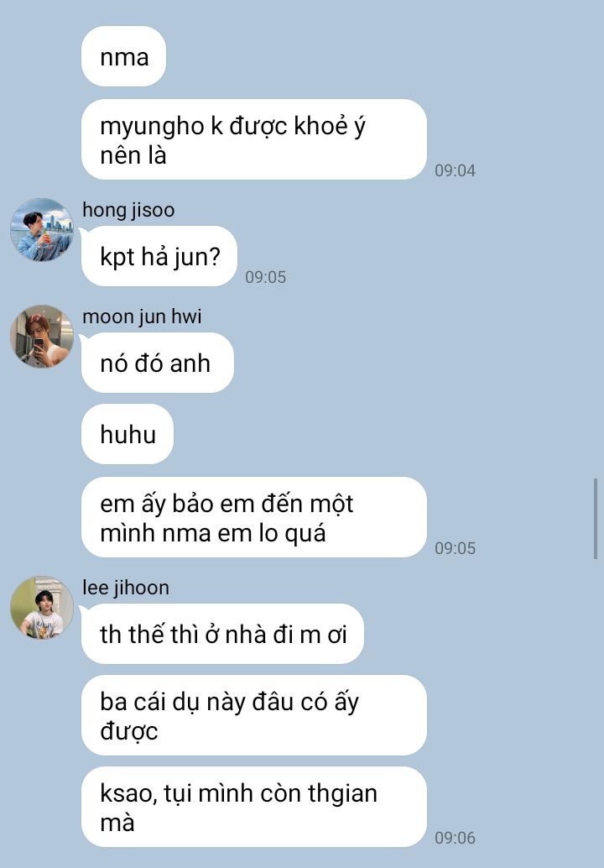Click the sender name lee jihoon
Screen dimensions: 604x868
tap(126, 588)
